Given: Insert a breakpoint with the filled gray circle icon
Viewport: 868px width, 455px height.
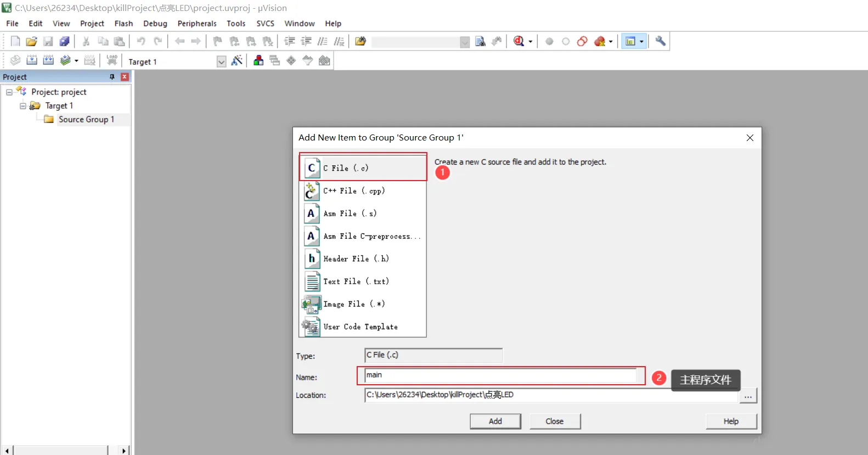Looking at the screenshot, I should point(549,41).
